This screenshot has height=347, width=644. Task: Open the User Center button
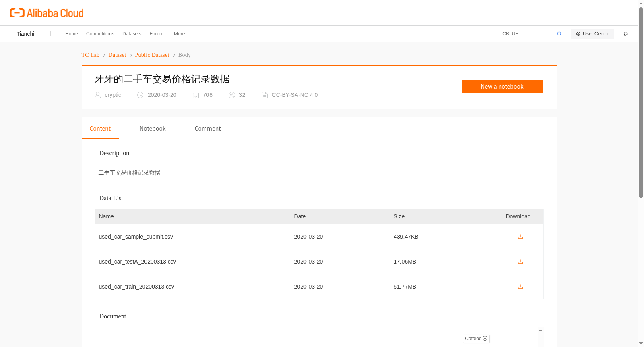[x=592, y=34]
